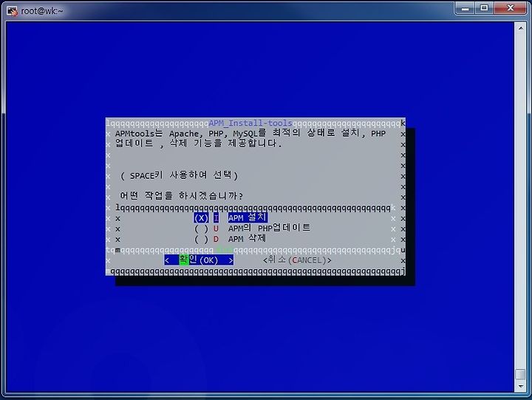Click the highlighted 'I' hotkey letter
Screen dimensions: 532x400
216,218
